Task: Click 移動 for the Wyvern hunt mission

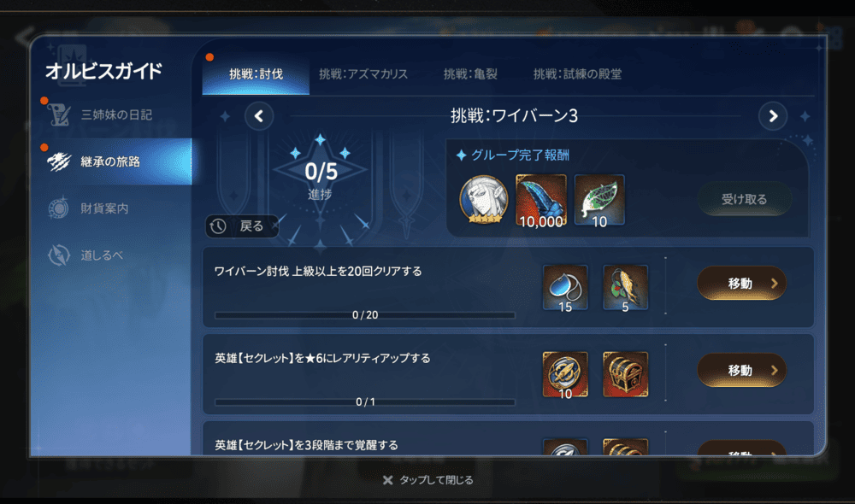Action: 741,283
